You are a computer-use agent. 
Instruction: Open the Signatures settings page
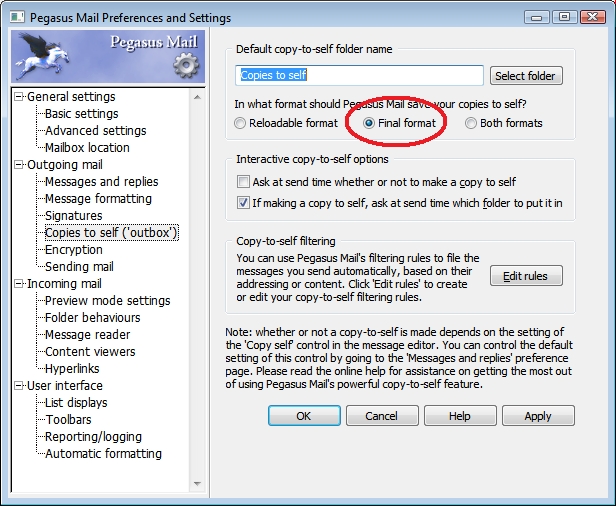click(x=73, y=216)
